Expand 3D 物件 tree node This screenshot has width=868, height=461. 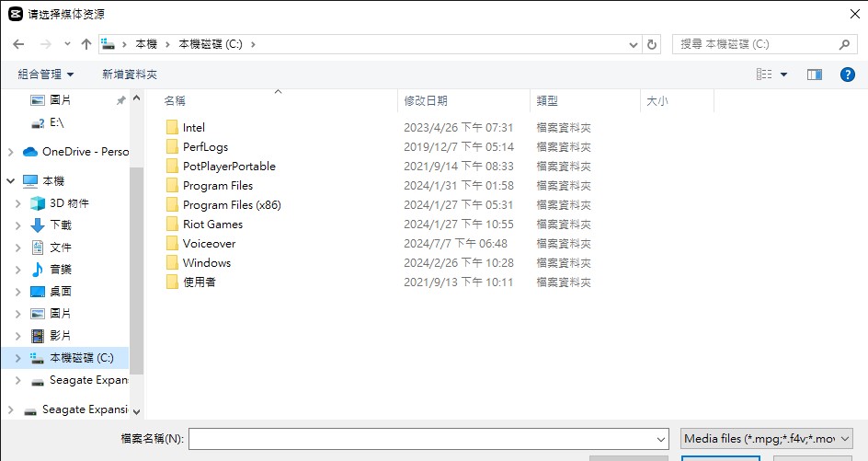(18, 203)
